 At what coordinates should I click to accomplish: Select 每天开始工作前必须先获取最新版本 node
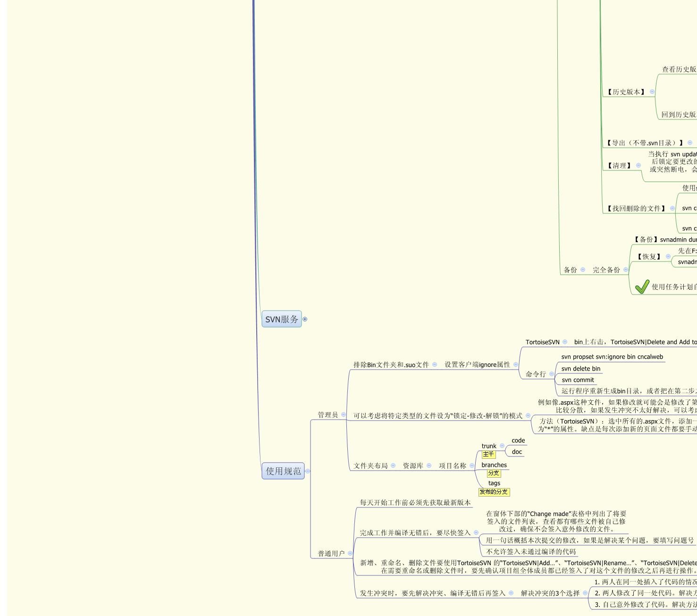pos(415,503)
